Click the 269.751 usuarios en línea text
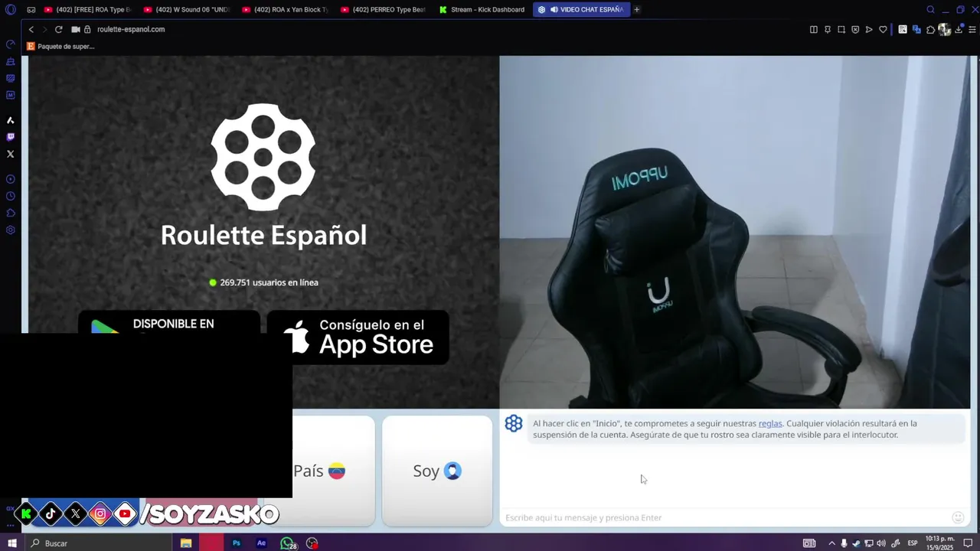980x551 pixels. pyautogui.click(x=269, y=282)
